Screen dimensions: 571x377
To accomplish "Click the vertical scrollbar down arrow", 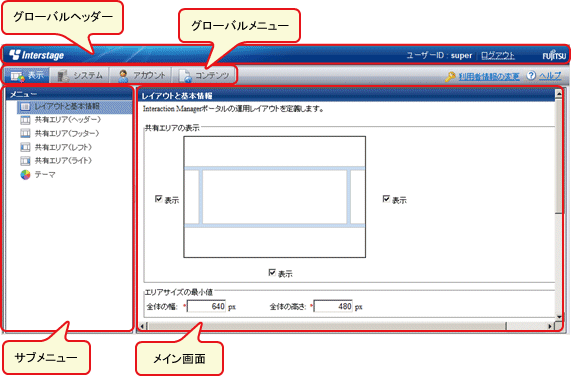I will pos(559,317).
